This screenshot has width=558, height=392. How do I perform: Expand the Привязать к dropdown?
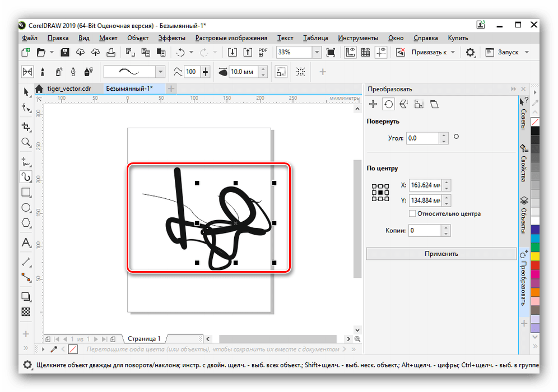(453, 52)
